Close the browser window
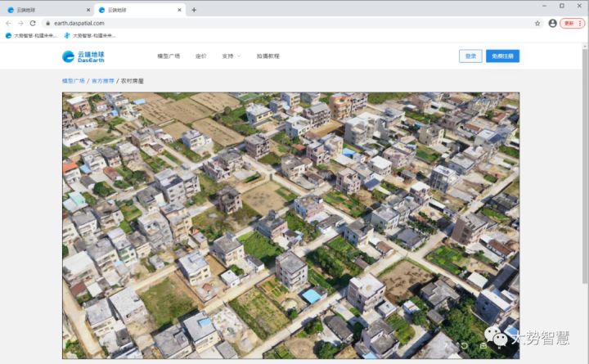This screenshot has height=364, width=589. [579, 6]
